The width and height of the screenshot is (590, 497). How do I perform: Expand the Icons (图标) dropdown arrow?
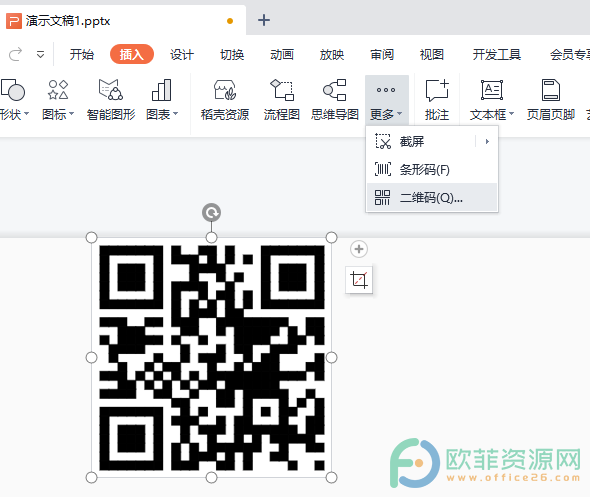coord(71,113)
